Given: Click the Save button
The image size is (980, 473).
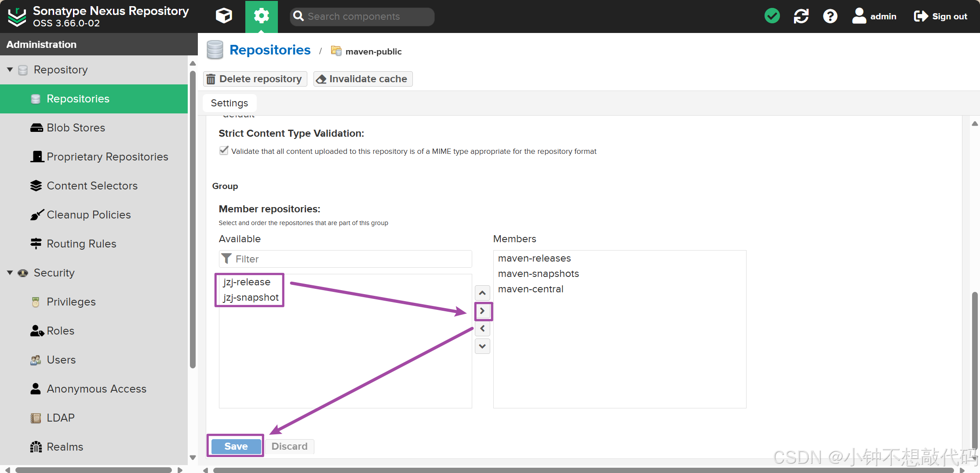Looking at the screenshot, I should click(x=236, y=446).
